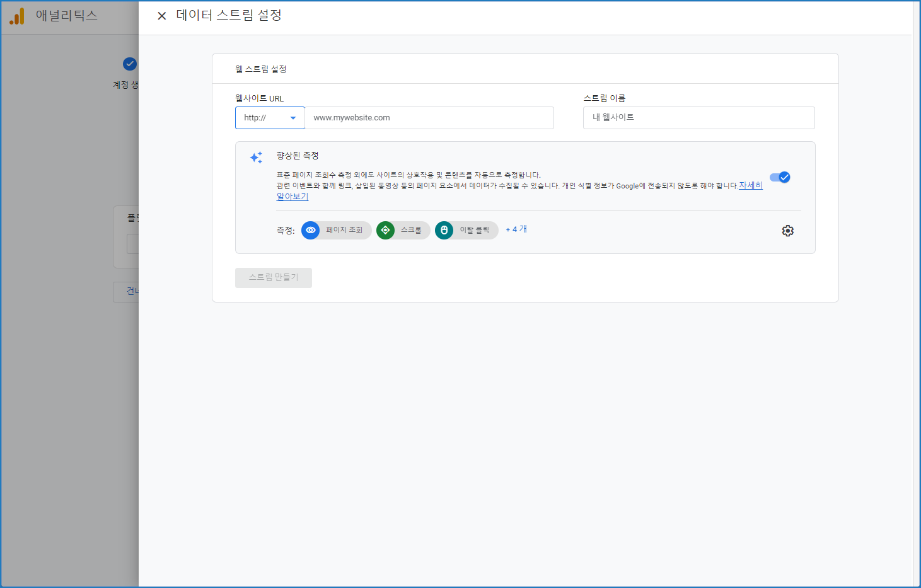Disable the 향상된 측정 toggle switch
This screenshot has height=588, width=921.
click(x=780, y=177)
